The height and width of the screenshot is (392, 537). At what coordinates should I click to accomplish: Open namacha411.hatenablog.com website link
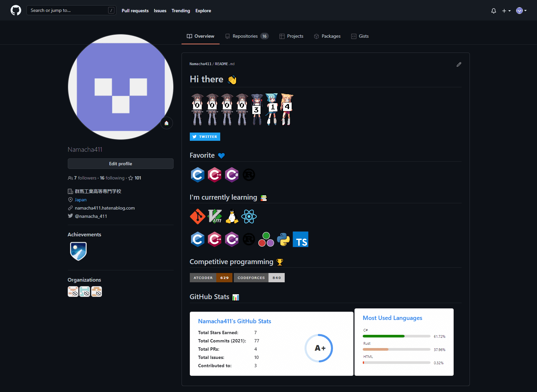coord(105,208)
